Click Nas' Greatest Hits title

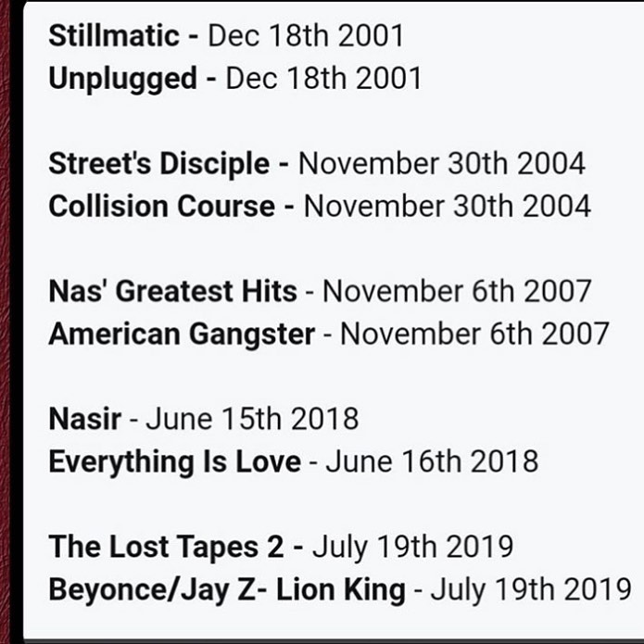[172, 291]
